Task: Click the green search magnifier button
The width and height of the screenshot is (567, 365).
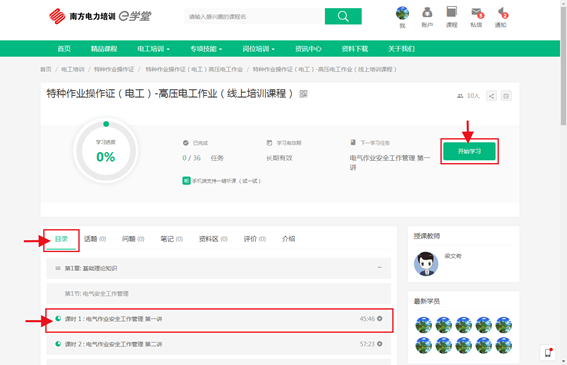Action: pos(343,16)
